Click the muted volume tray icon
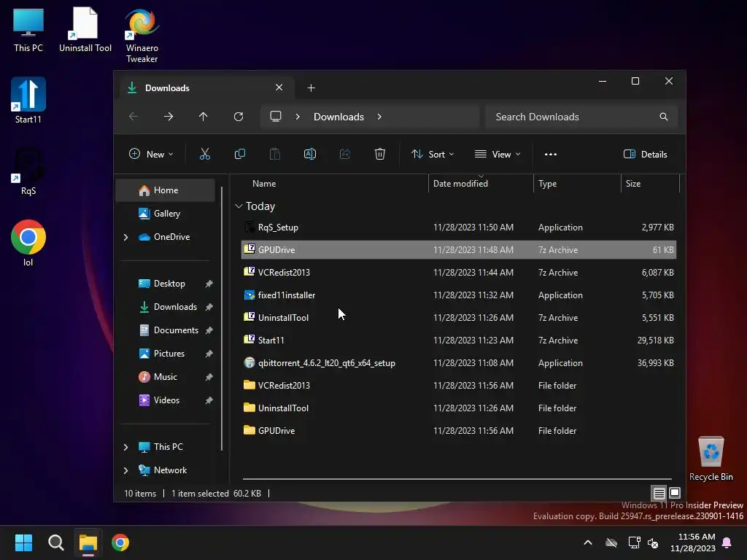The height and width of the screenshot is (560, 747). click(x=653, y=542)
